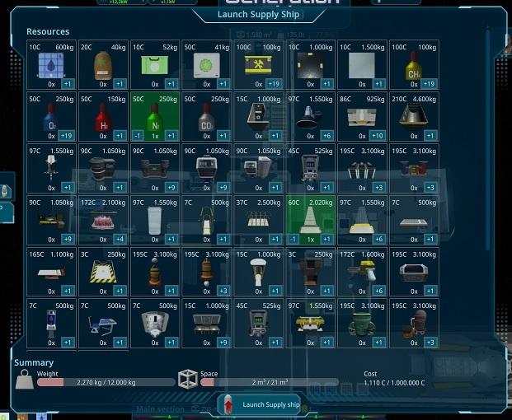This screenshot has width=512, height=420.
Task: Select the red H2 gas bottle icon
Action: [103, 118]
